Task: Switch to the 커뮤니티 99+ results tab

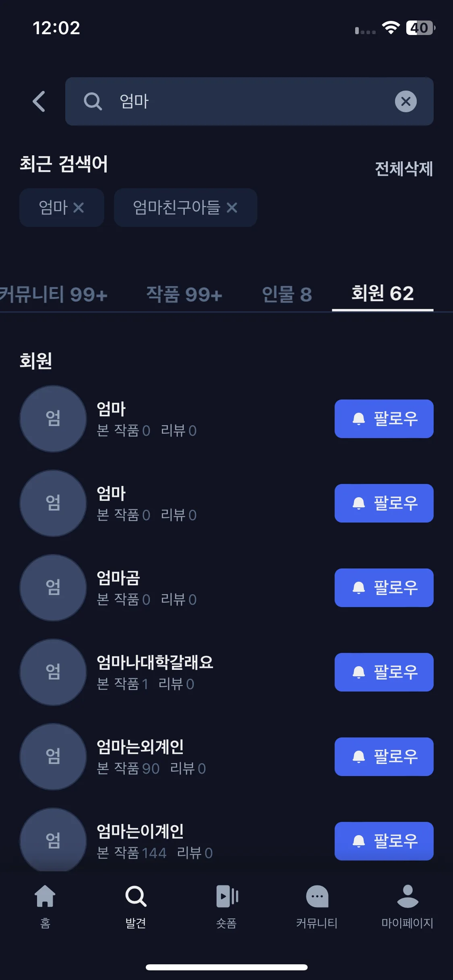Action: 54,294
